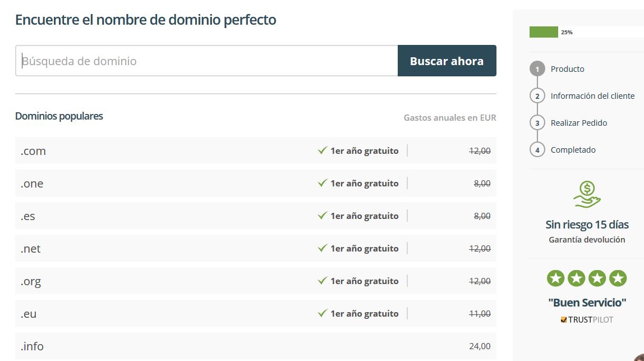Click the green checkmark in the .com row
This screenshot has width=644, height=361.
(323, 150)
